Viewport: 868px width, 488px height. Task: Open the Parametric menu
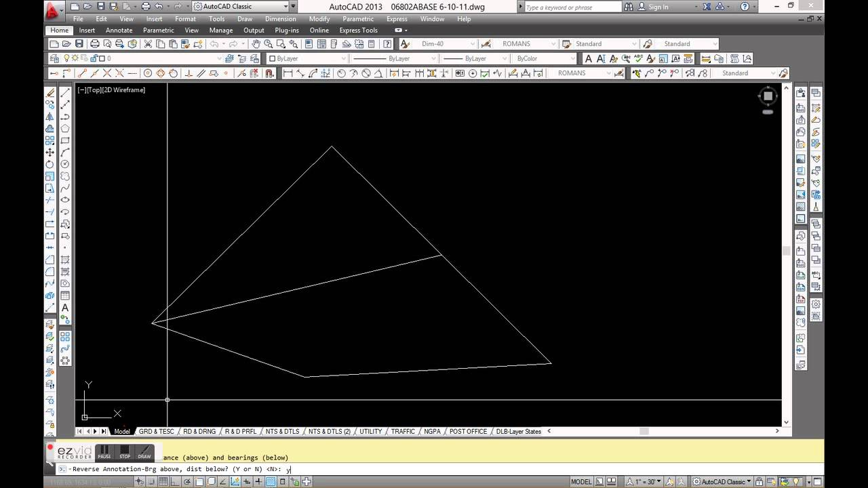358,19
